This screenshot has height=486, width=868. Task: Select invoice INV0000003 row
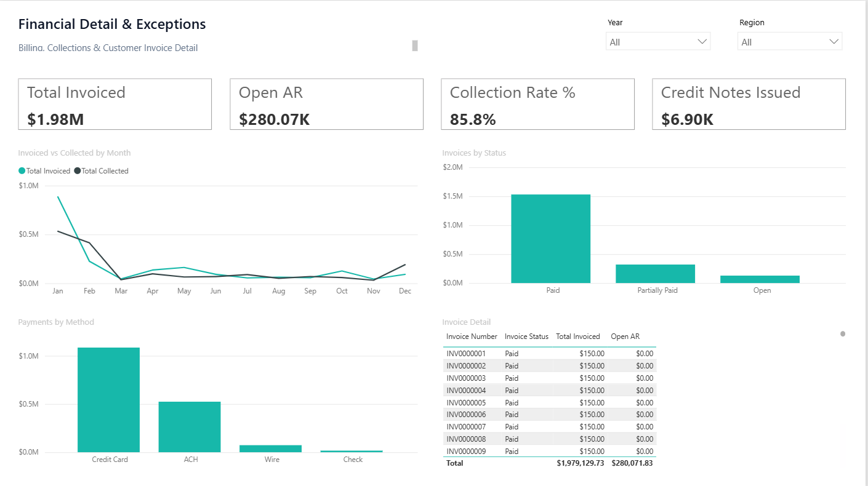pos(550,378)
